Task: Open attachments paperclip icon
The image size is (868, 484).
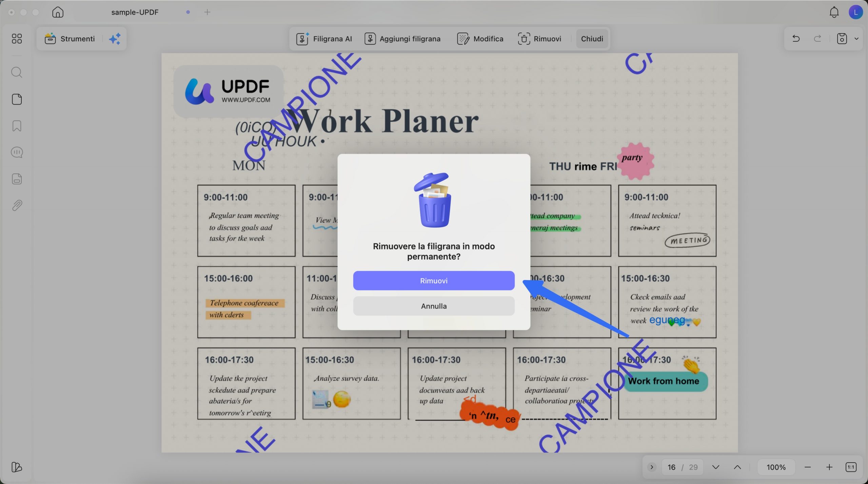Action: tap(17, 205)
